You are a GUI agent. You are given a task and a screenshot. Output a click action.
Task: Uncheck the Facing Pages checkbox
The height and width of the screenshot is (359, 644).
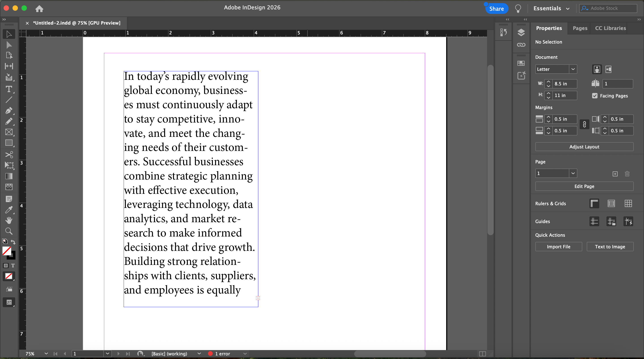point(595,96)
